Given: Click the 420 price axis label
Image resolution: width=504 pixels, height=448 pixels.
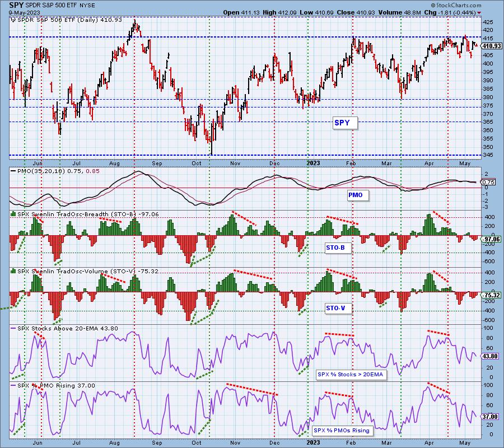Looking at the screenshot, I should [488, 30].
